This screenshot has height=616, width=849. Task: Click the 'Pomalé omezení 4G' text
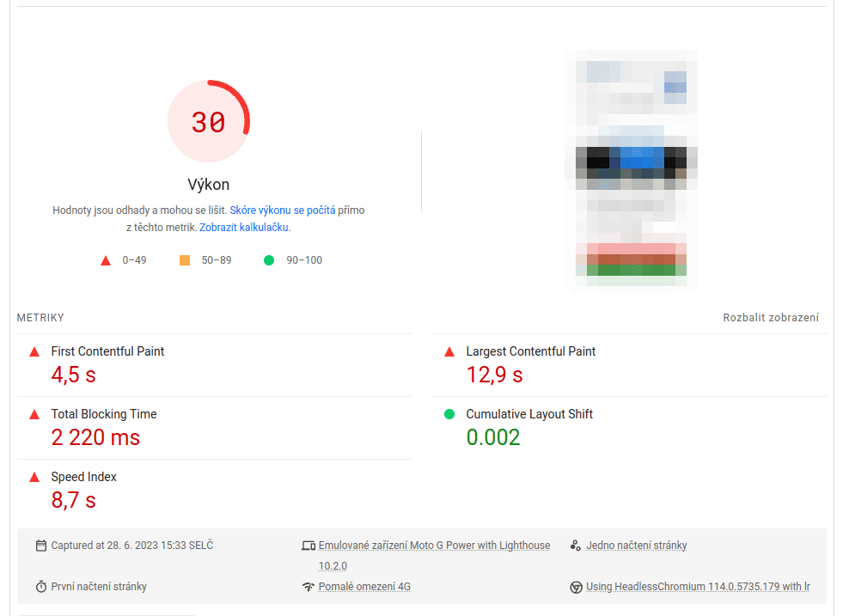pos(364,586)
